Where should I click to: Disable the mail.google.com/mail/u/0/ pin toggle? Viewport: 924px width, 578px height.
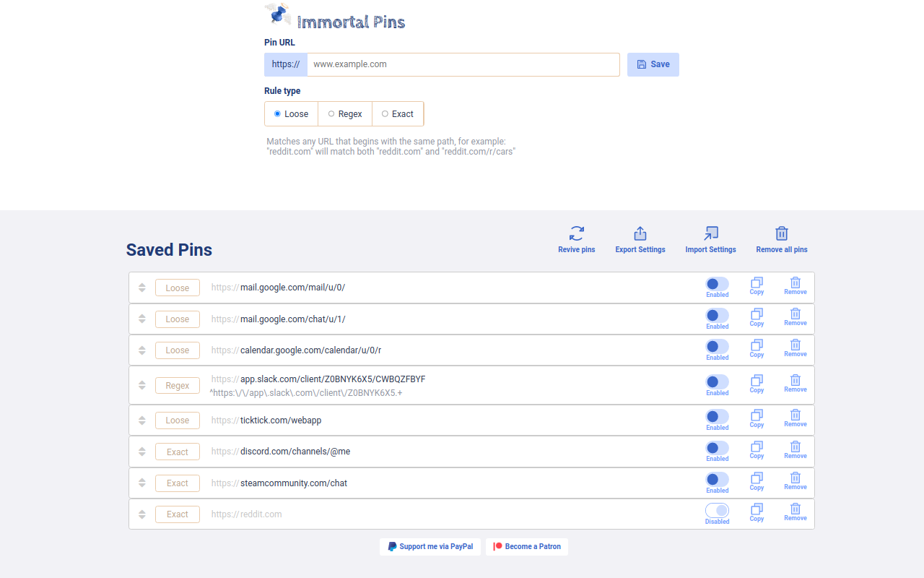(x=717, y=284)
